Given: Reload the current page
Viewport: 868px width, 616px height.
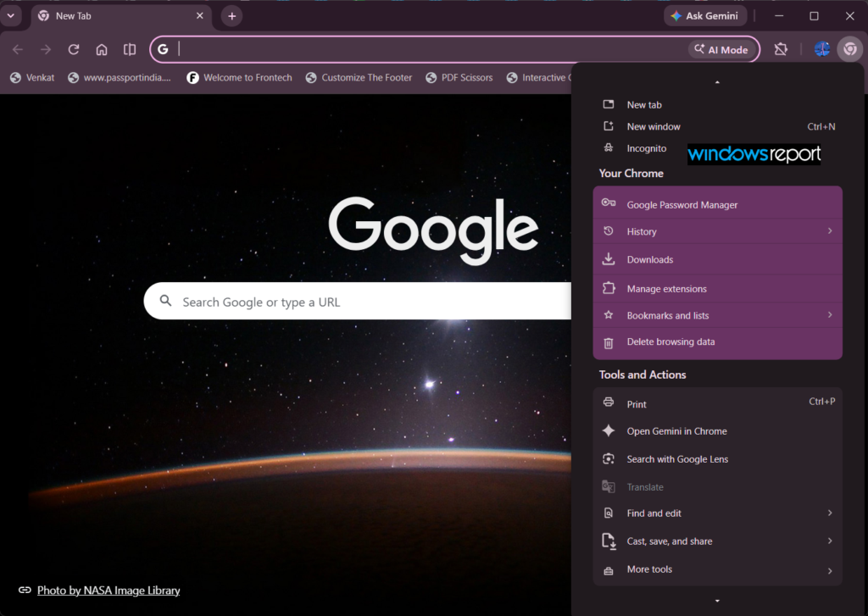Looking at the screenshot, I should click(74, 50).
